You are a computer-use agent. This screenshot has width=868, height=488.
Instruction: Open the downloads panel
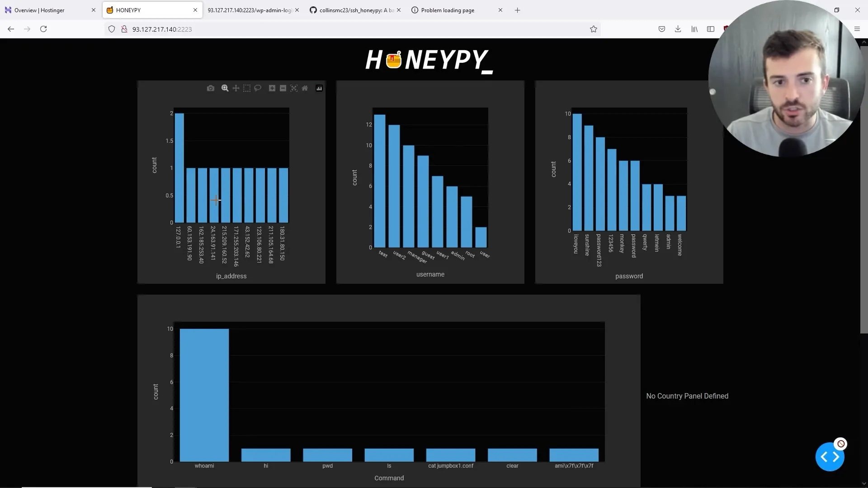pos(678,29)
